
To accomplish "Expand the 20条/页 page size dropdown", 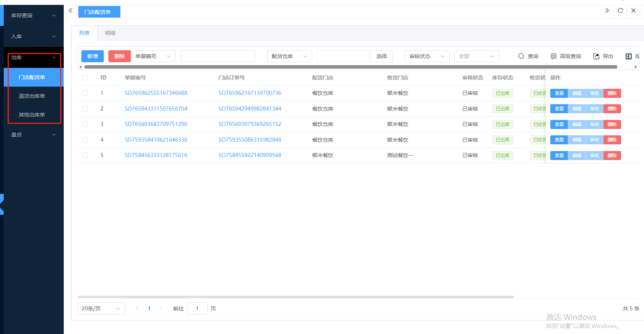I will pyautogui.click(x=101, y=309).
